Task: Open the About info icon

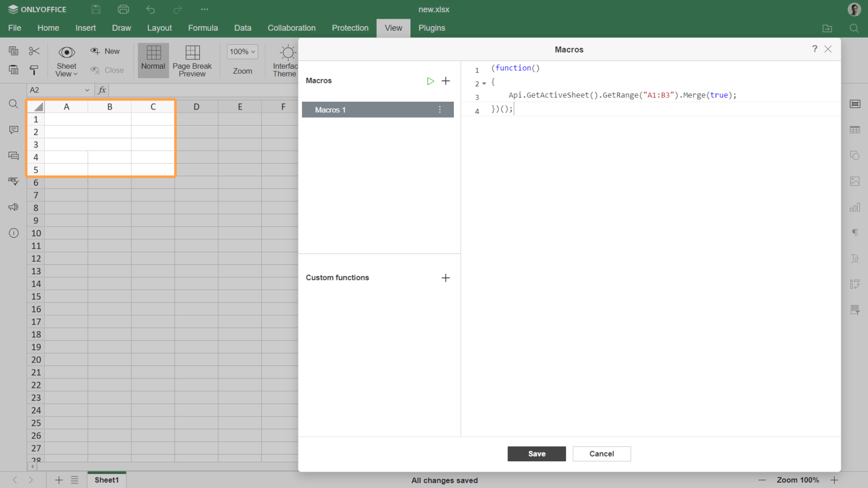Action: click(14, 233)
